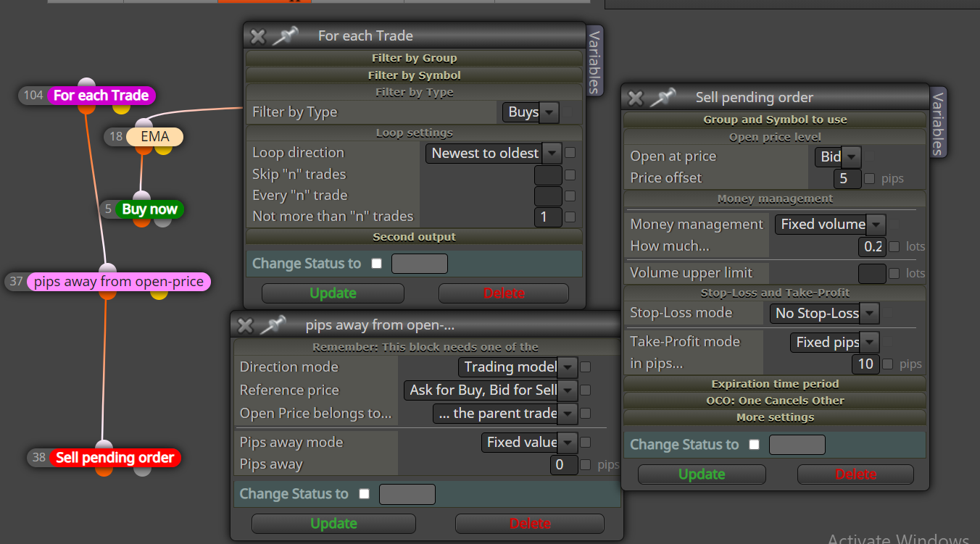Enable Change Status in For each Trade panel
The height and width of the screenshot is (544, 980).
click(x=376, y=264)
